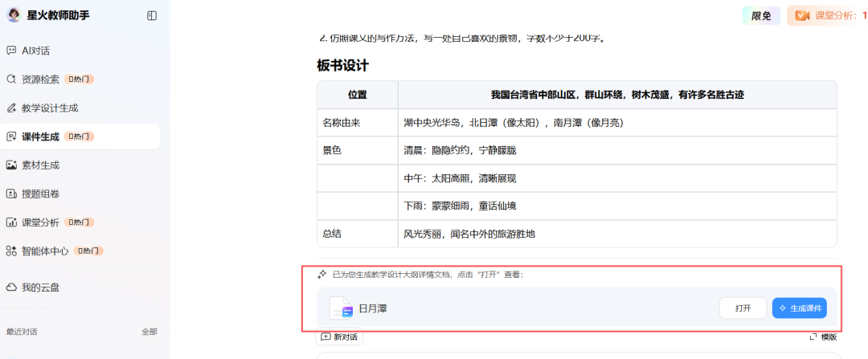Viewport: 868px width, 359px height.
Task: Click cell 风光秀丽，闻名中外的旅游胜地
Action: tap(617, 234)
